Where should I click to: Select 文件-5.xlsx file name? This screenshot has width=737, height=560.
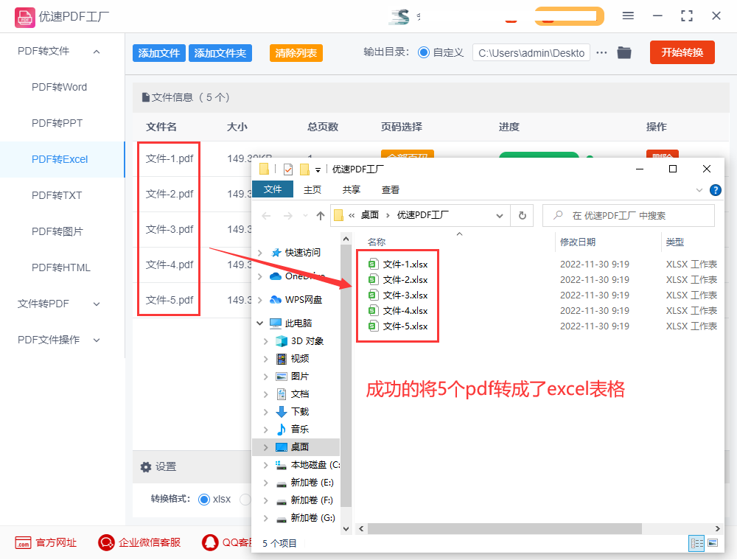[x=405, y=326]
